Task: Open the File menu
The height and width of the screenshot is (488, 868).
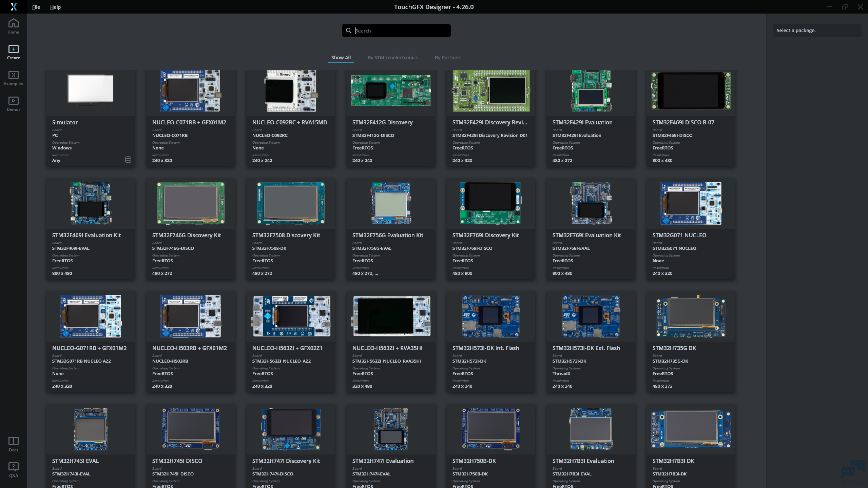Action: [36, 7]
